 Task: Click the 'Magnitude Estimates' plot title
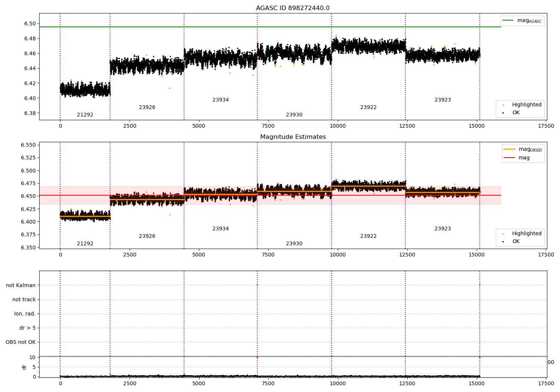(293, 137)
